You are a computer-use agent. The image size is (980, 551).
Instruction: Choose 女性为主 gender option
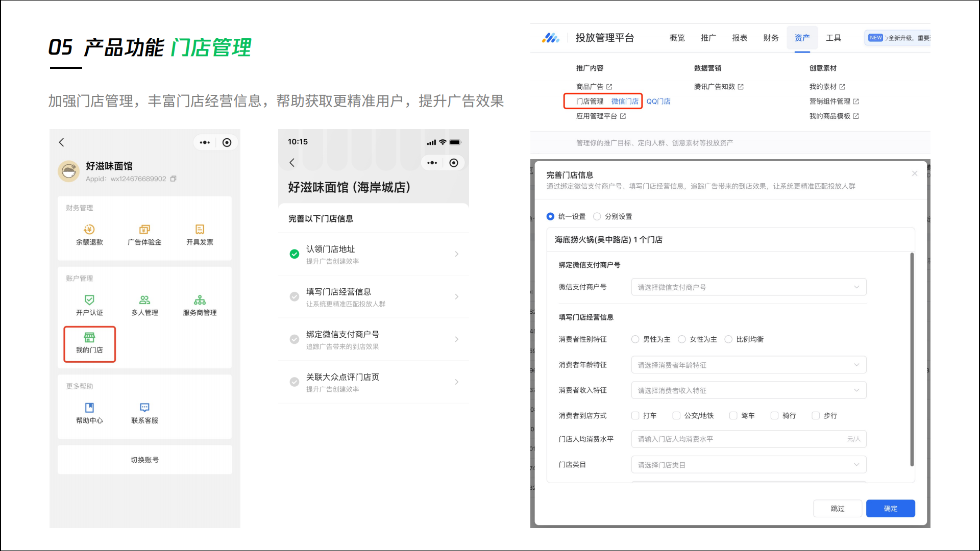682,339
